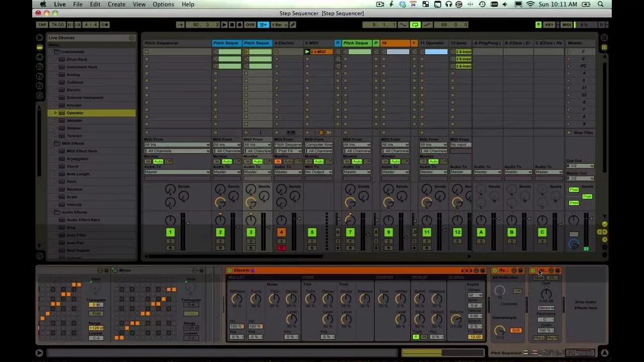The width and height of the screenshot is (644, 362).
Task: Toggle the KEY map mode button
Action: [549, 25]
